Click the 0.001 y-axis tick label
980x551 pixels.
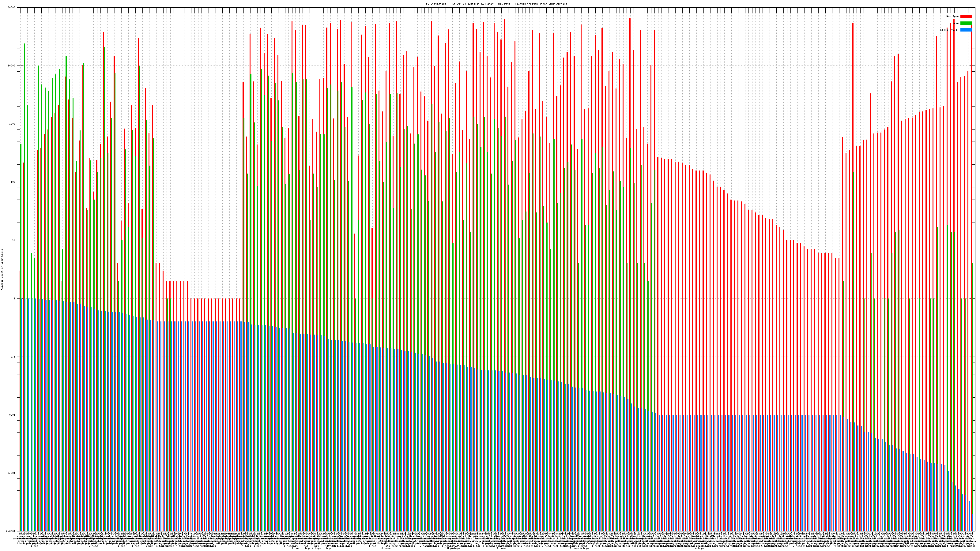[x=12, y=473]
